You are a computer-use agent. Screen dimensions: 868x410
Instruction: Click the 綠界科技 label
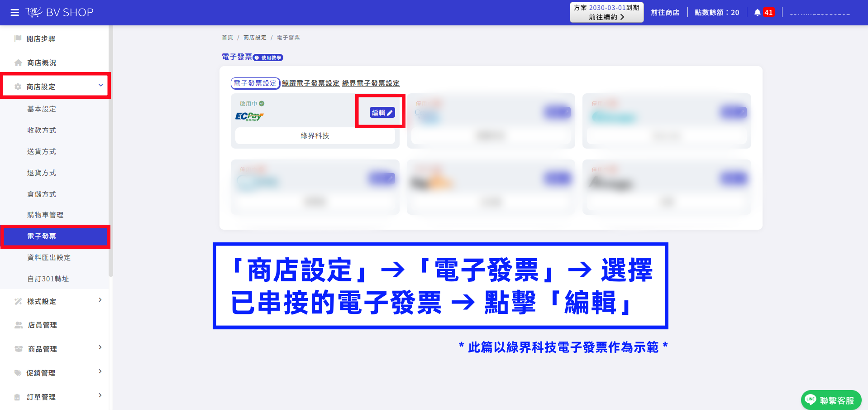315,135
